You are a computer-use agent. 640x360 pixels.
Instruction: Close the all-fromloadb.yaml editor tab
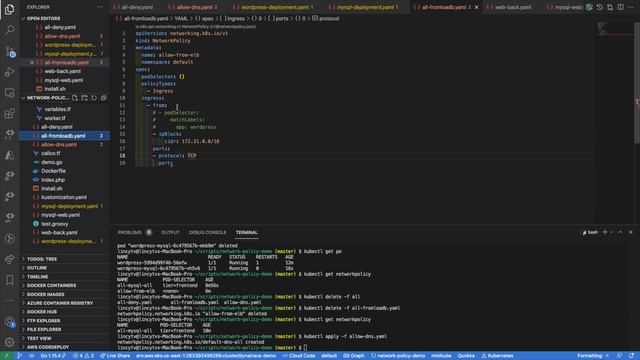tap(476, 7)
